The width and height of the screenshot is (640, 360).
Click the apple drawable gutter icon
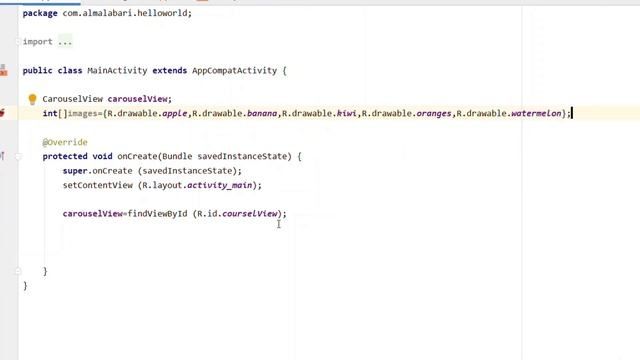(2, 113)
